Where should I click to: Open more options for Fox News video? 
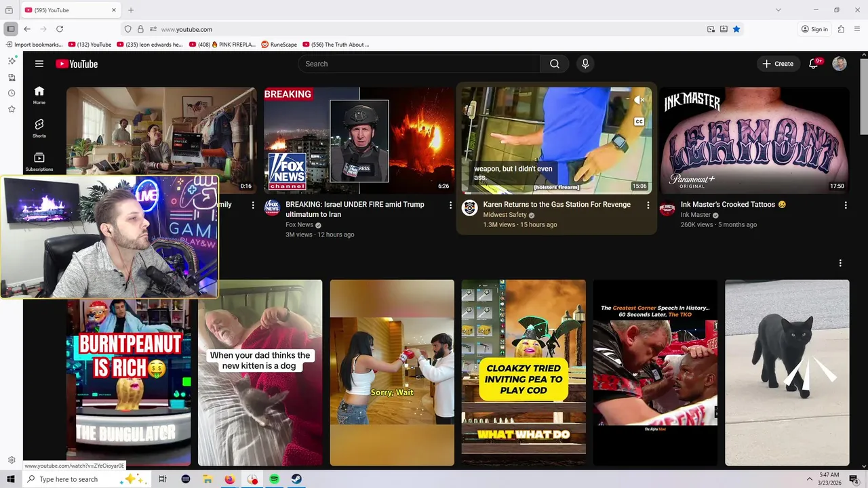(450, 205)
